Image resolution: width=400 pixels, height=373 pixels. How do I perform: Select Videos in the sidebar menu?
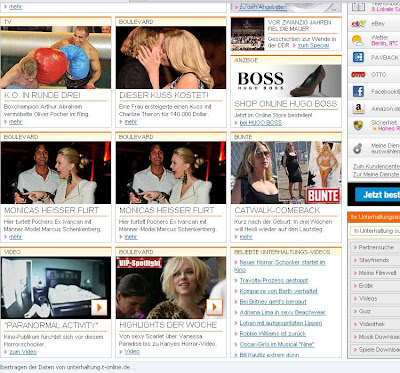click(368, 298)
